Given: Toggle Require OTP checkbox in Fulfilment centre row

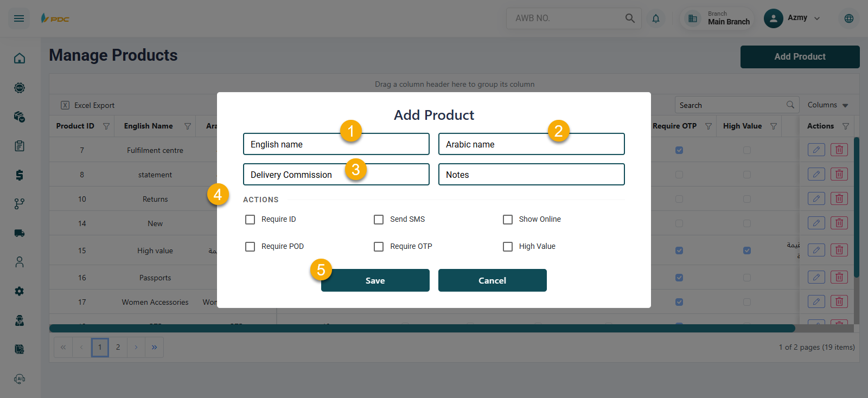Looking at the screenshot, I should pyautogui.click(x=679, y=150).
